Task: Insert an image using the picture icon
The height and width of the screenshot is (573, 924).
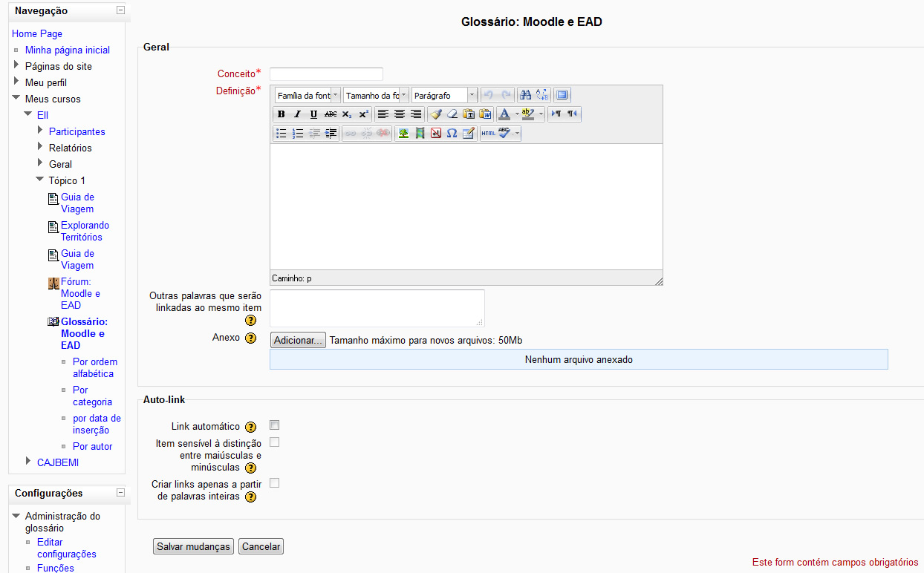Action: click(x=403, y=134)
